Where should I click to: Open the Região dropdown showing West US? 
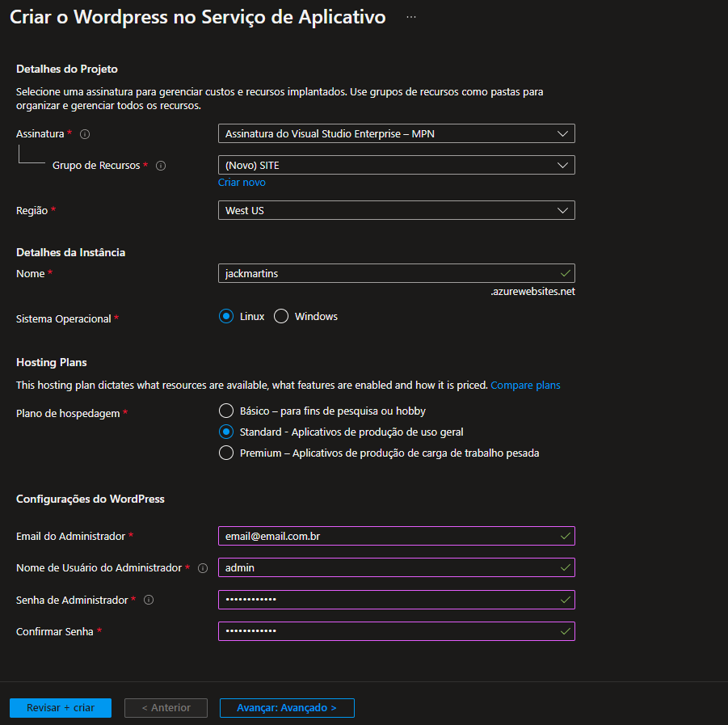397,210
